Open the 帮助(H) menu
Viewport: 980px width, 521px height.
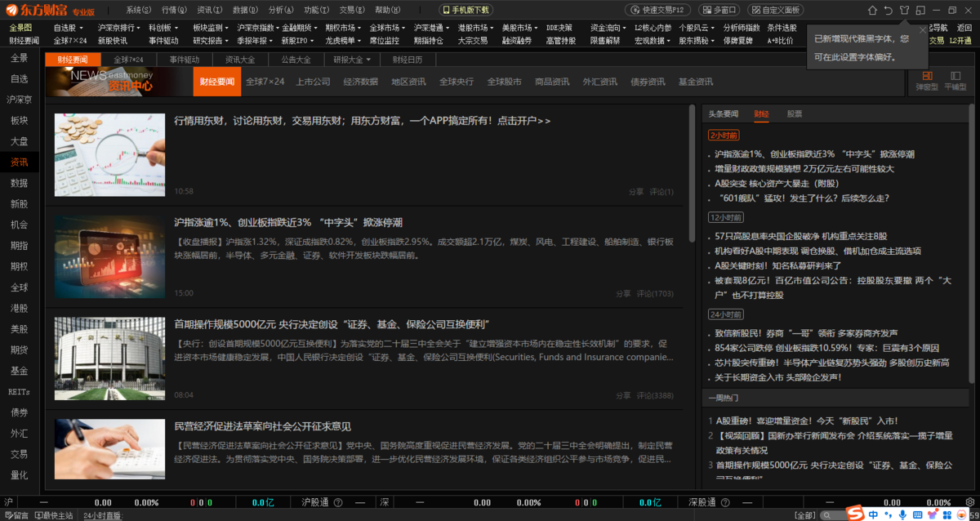pyautogui.click(x=387, y=10)
